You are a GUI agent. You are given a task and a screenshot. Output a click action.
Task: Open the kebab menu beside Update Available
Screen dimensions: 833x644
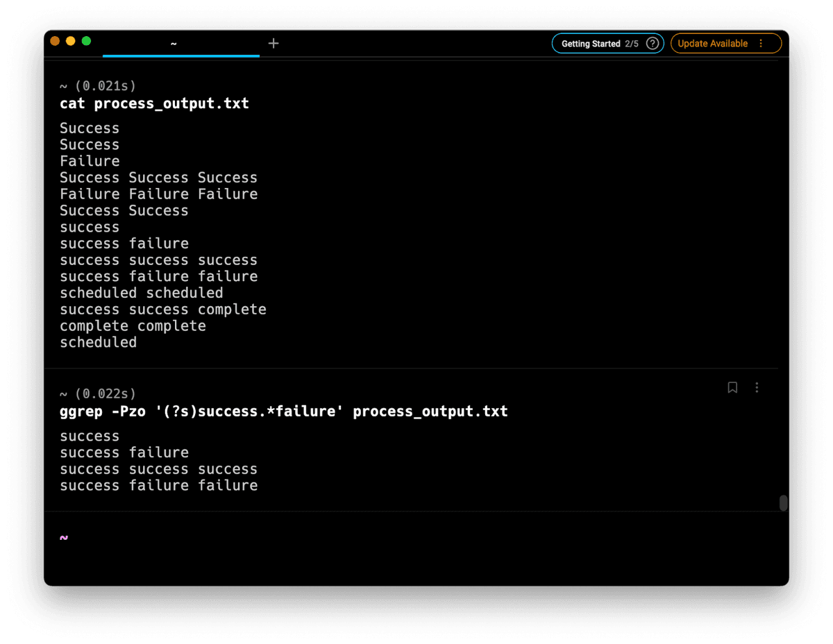pos(761,44)
